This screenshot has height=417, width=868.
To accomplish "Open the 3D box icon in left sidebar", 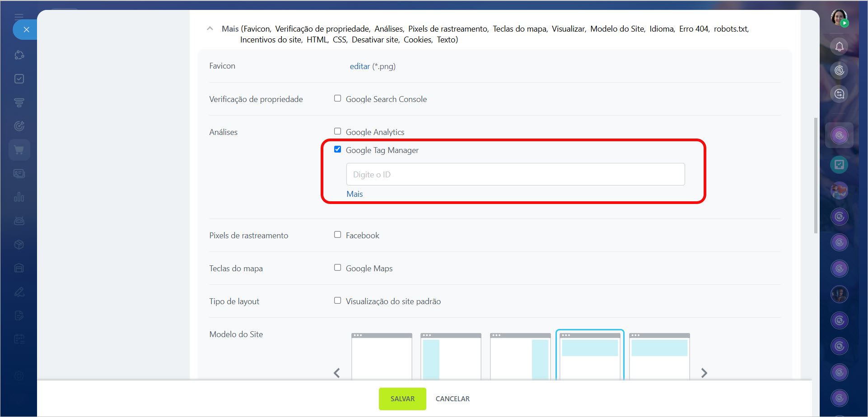I will [19, 245].
